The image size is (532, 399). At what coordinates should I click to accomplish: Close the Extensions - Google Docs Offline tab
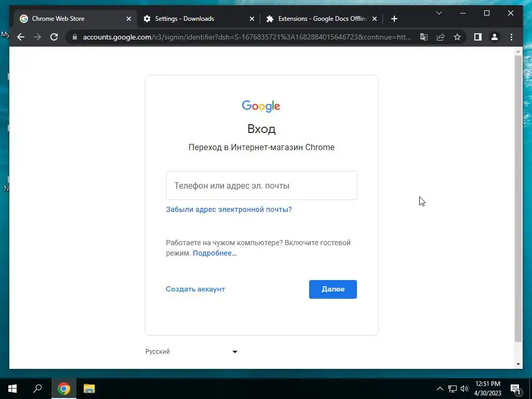coord(375,19)
